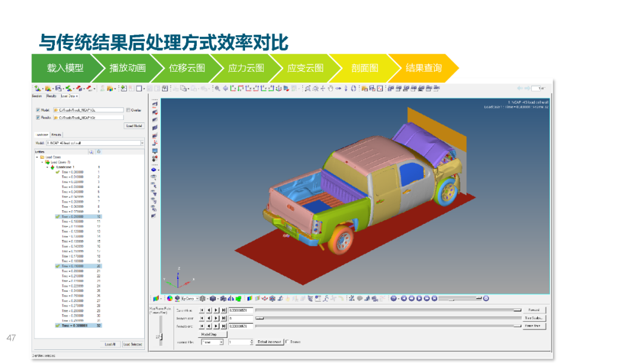This screenshot has height=363, width=644.
Task: Click the green cube icon in bottom toolbar
Action: (x=238, y=299)
